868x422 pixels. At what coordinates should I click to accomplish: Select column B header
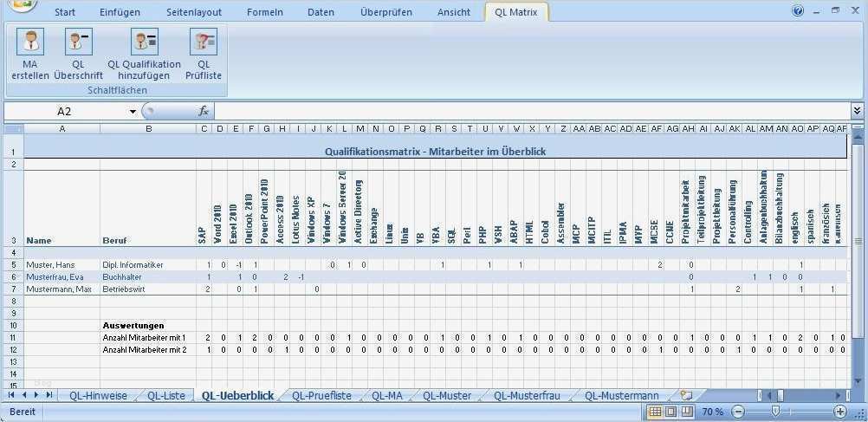[x=148, y=128]
